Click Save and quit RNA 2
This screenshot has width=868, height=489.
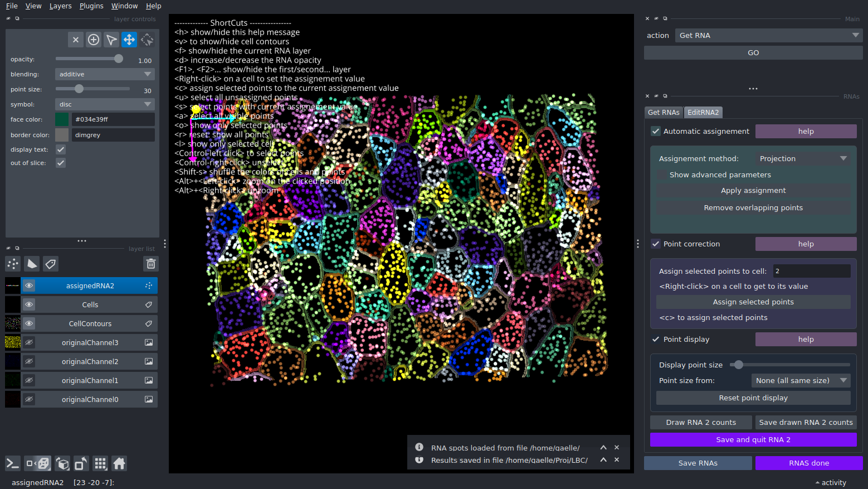point(753,439)
